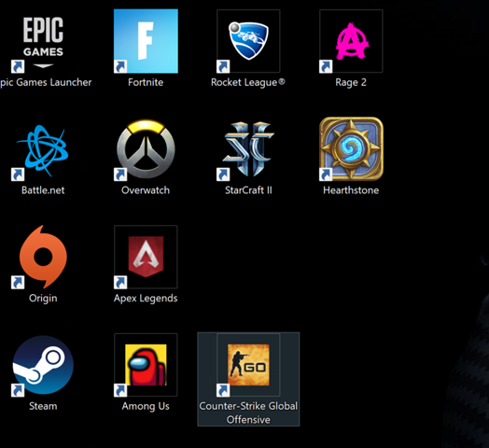
Task: Click the 'Origin' label text
Action: [43, 299]
